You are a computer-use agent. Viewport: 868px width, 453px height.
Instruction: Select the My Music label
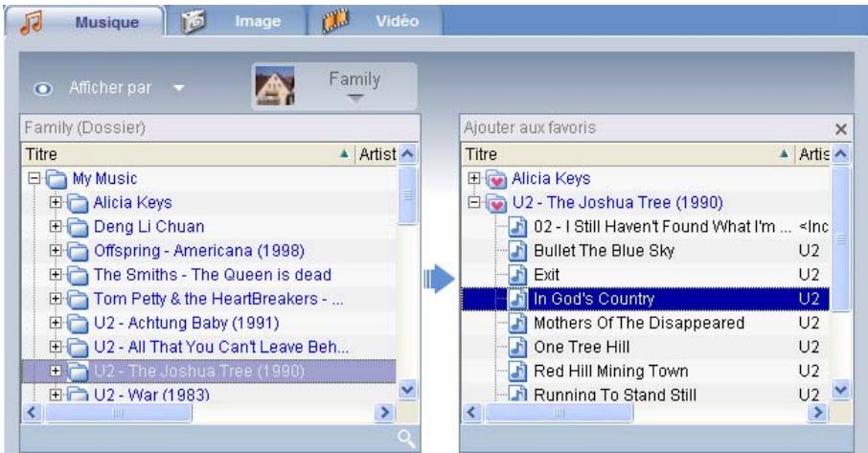(104, 179)
